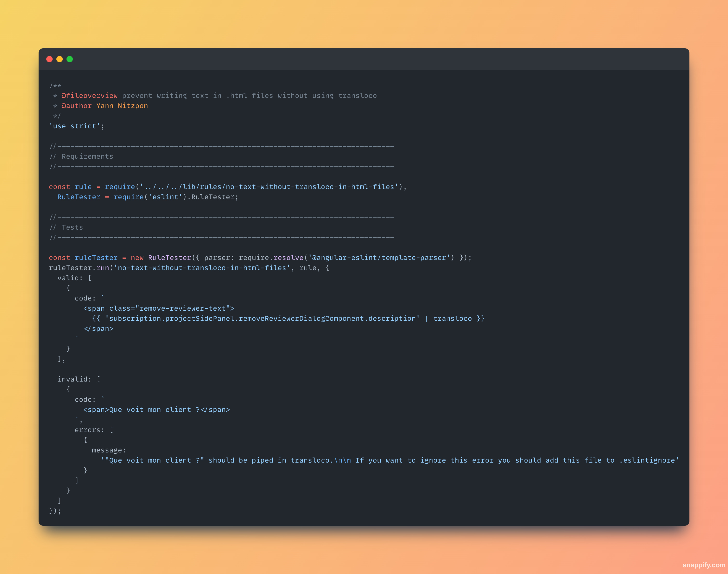Viewport: 728px width, 574px height.
Task: Click the author name Yann Nitzpon
Action: [x=122, y=106]
